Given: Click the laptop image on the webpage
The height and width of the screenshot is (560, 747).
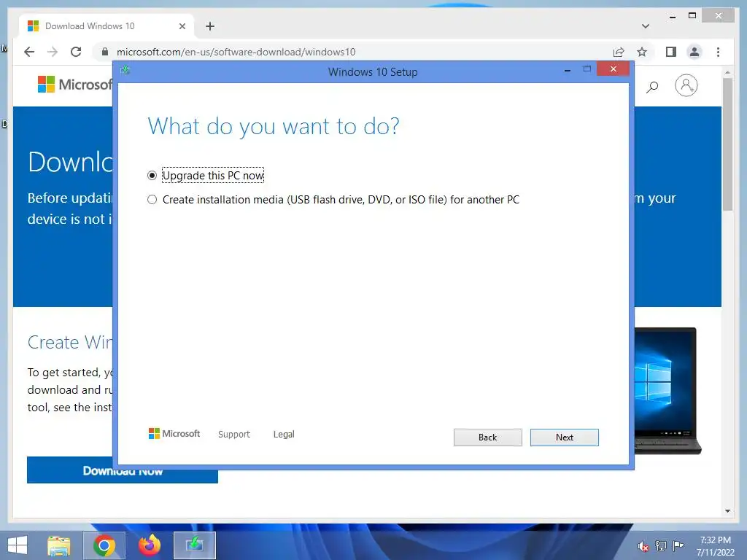Looking at the screenshot, I should pos(667,391).
